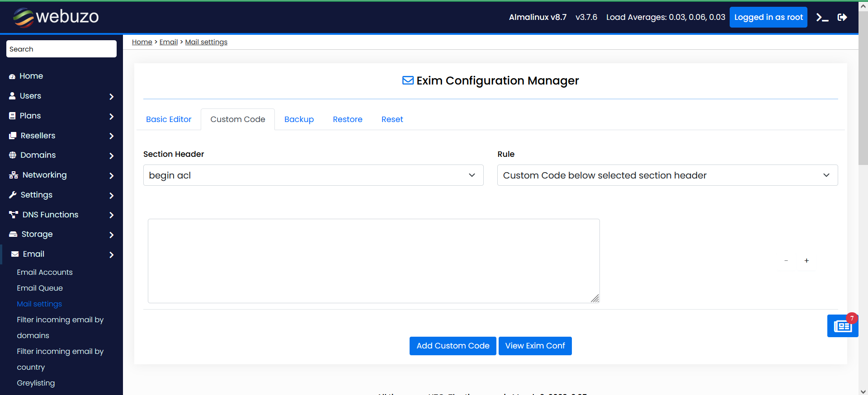The image size is (868, 395).
Task: Open the news notifications icon with badge
Action: [842, 326]
